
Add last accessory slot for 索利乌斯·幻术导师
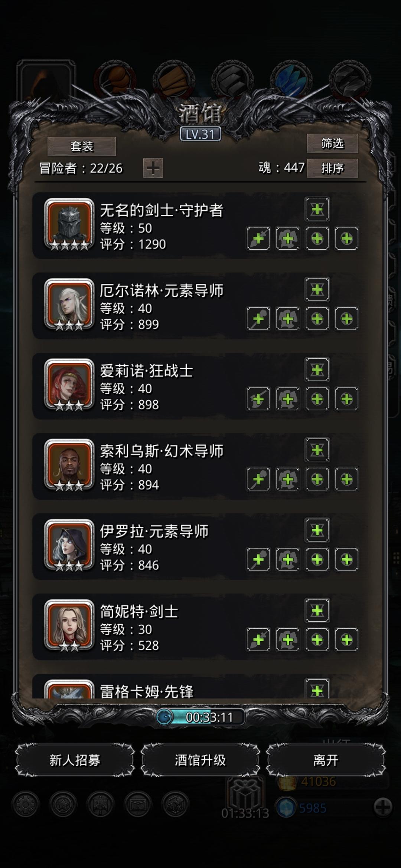coord(346,479)
